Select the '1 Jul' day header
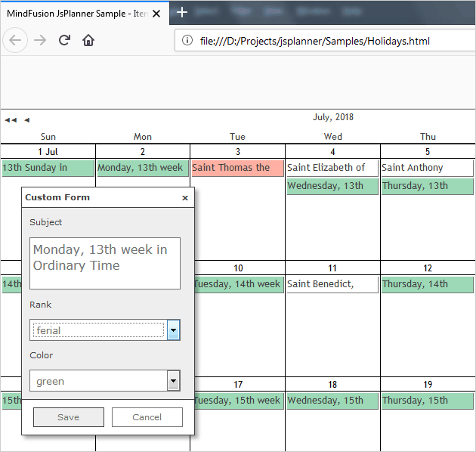Image resolution: width=476 pixels, height=452 pixels. pyautogui.click(x=48, y=152)
